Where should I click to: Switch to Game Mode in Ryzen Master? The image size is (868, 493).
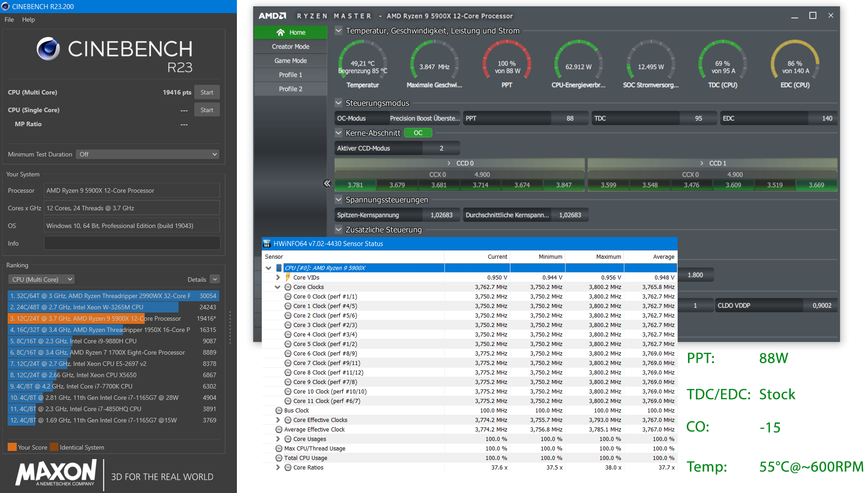coord(291,61)
